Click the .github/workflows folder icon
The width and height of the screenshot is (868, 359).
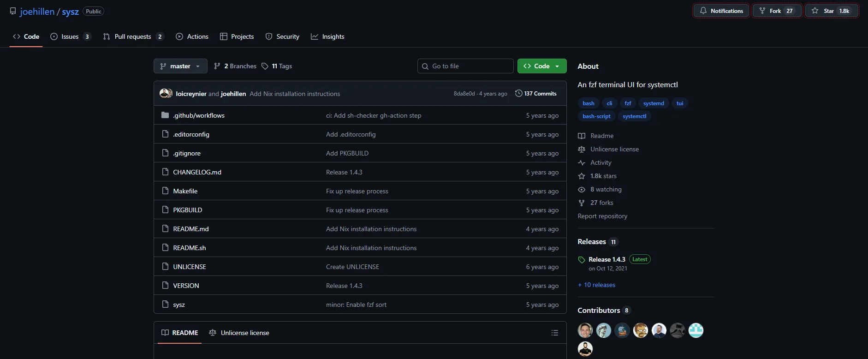tap(165, 115)
